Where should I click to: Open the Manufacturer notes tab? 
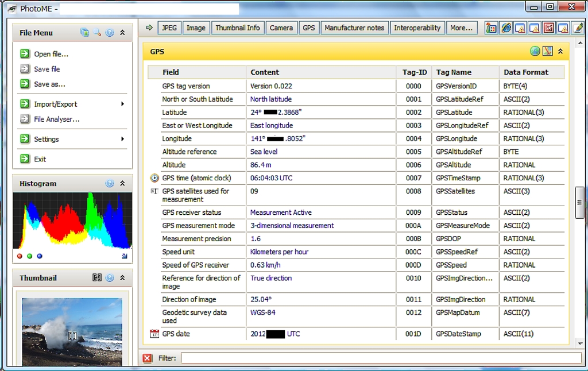coord(354,28)
